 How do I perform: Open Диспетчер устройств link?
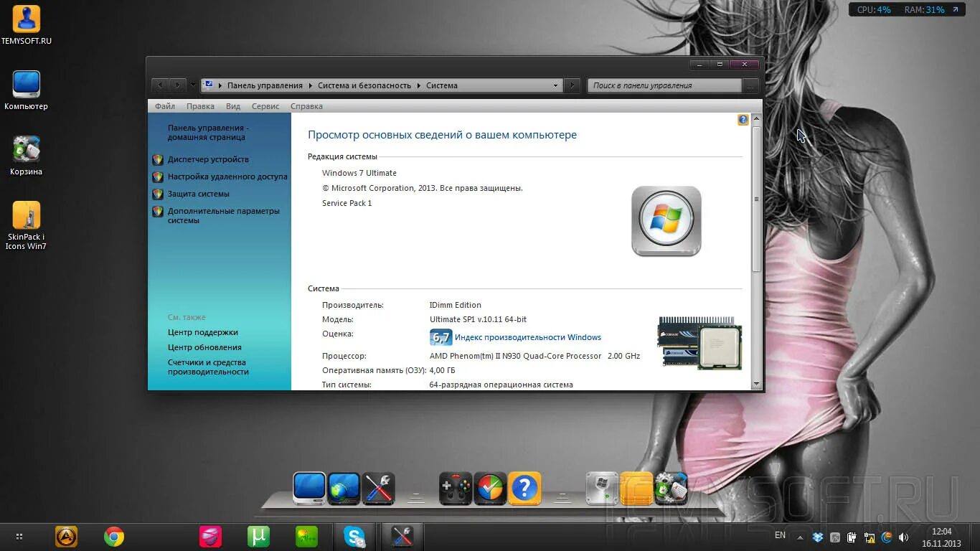(208, 159)
